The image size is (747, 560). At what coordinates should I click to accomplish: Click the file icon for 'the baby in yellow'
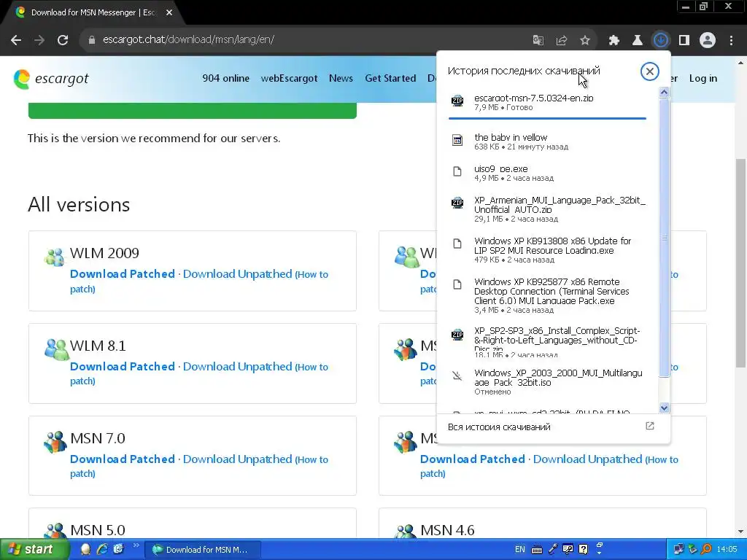coord(457,140)
